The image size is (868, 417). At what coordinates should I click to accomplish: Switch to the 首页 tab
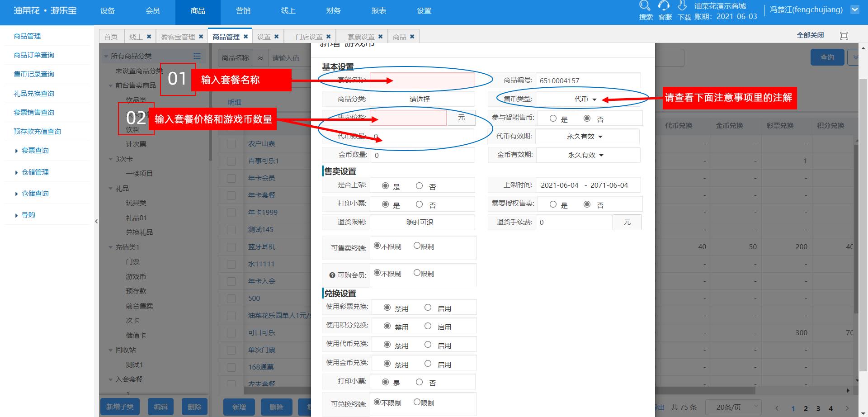tap(111, 37)
